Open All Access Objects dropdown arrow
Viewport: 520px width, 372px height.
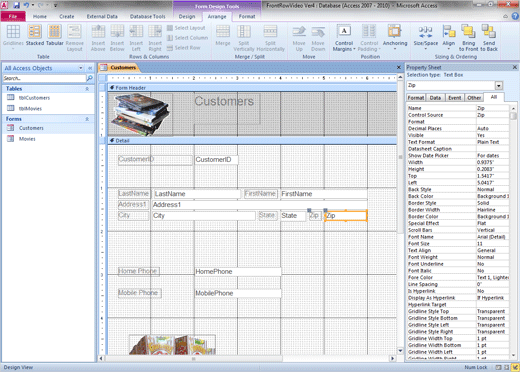click(x=81, y=68)
